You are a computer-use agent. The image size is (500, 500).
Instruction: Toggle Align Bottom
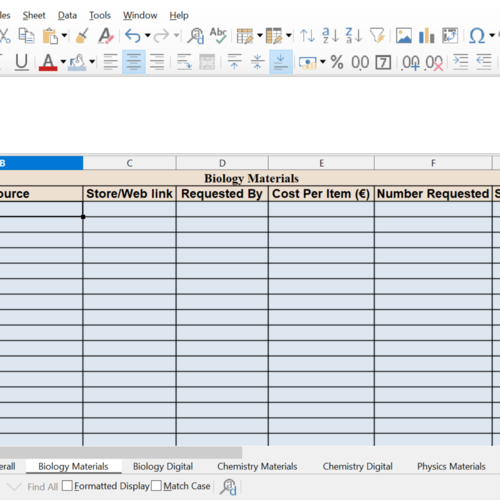click(x=281, y=62)
